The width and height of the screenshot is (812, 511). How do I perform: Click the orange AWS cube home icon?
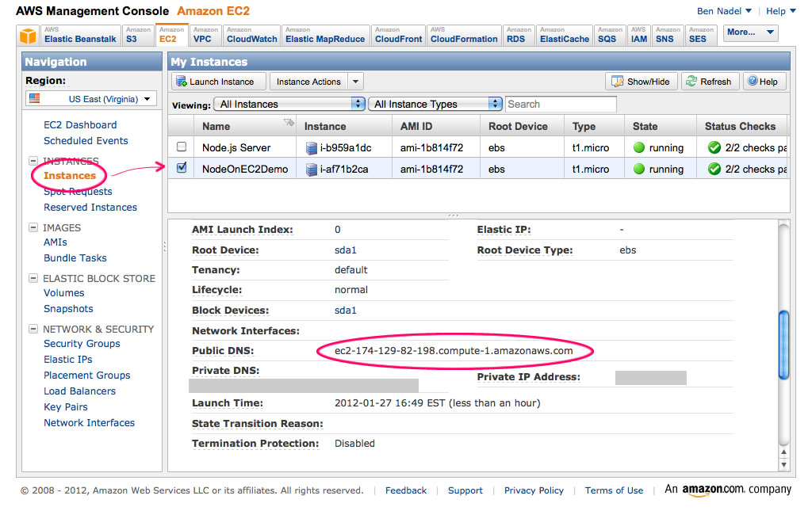pos(28,36)
